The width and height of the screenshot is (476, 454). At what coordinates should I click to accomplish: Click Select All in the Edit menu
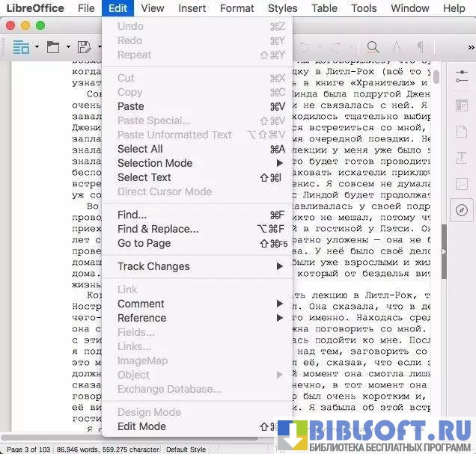click(x=140, y=149)
